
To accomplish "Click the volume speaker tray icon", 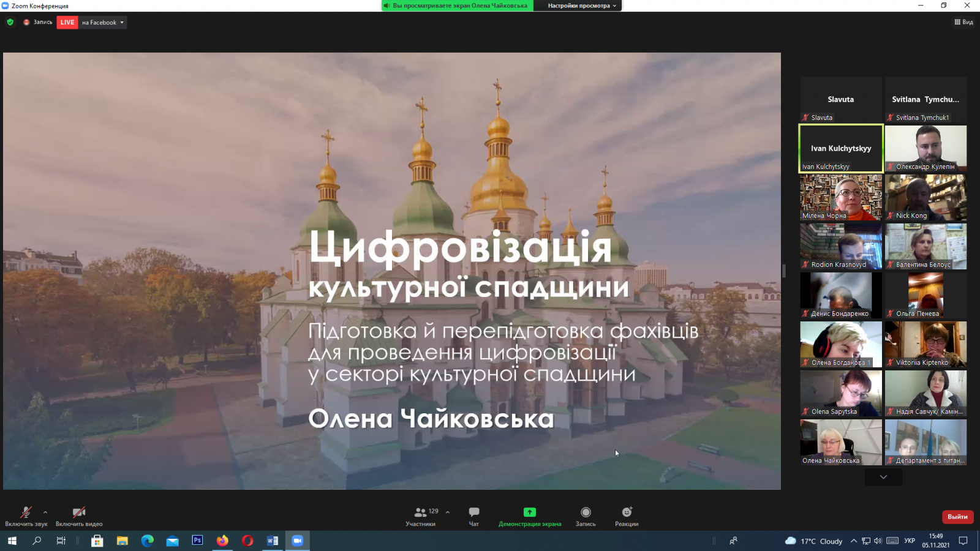I will pos(878,541).
